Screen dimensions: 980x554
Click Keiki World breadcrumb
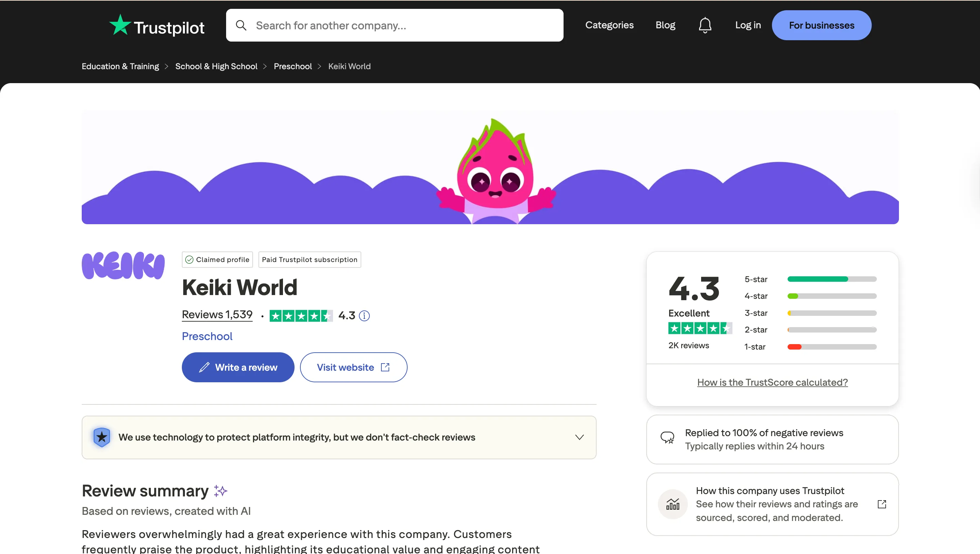tap(349, 66)
